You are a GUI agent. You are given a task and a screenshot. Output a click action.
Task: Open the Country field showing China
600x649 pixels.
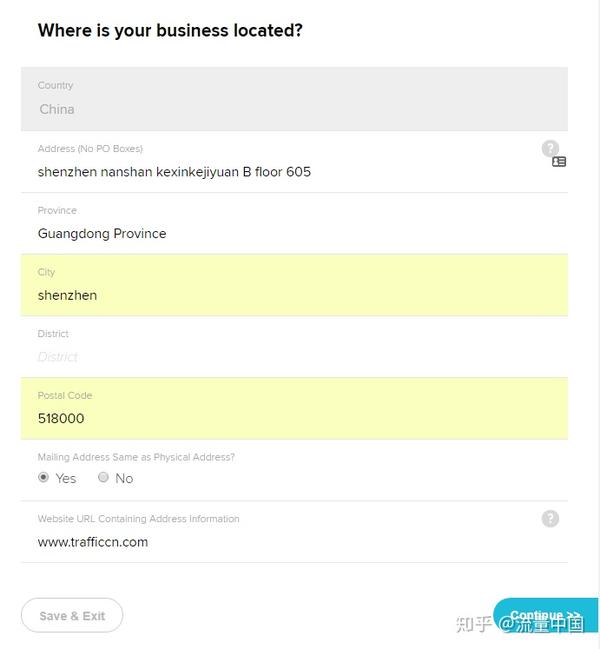pyautogui.click(x=294, y=99)
